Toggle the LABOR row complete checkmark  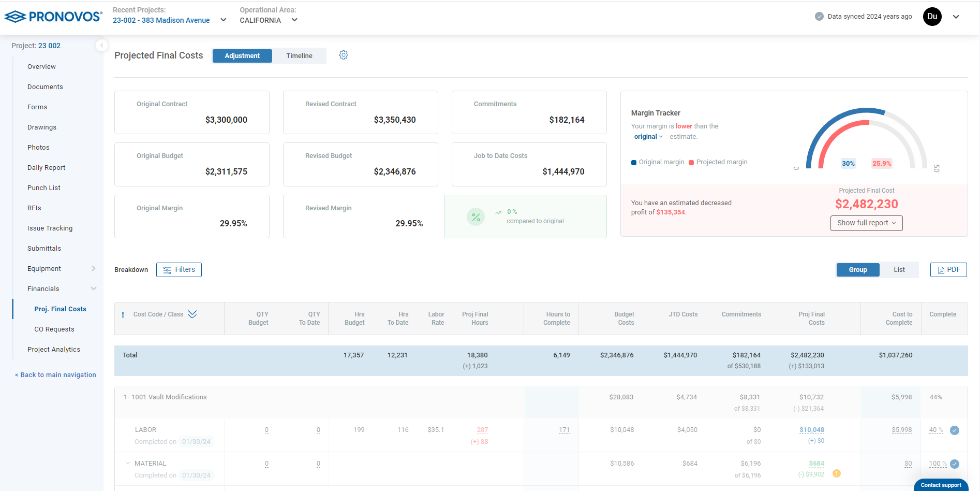[x=955, y=430]
